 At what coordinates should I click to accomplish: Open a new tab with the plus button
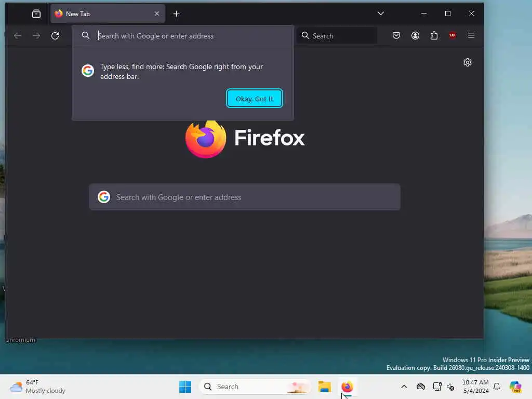tap(177, 14)
